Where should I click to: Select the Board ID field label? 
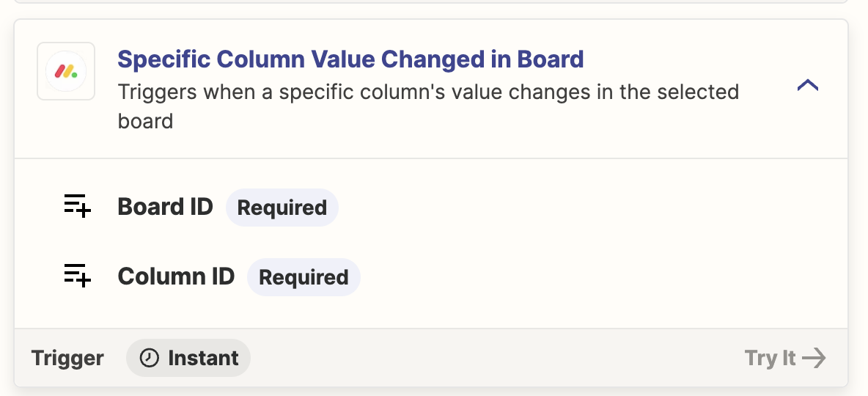coord(165,207)
